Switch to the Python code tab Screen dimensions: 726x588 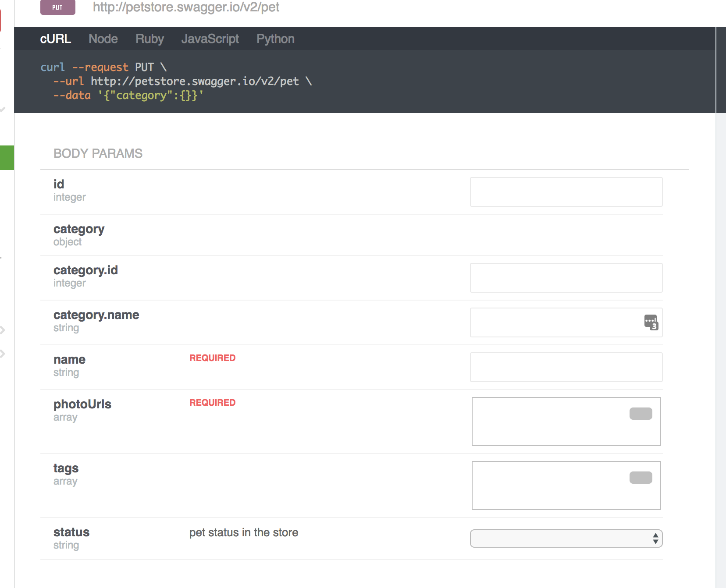[275, 39]
